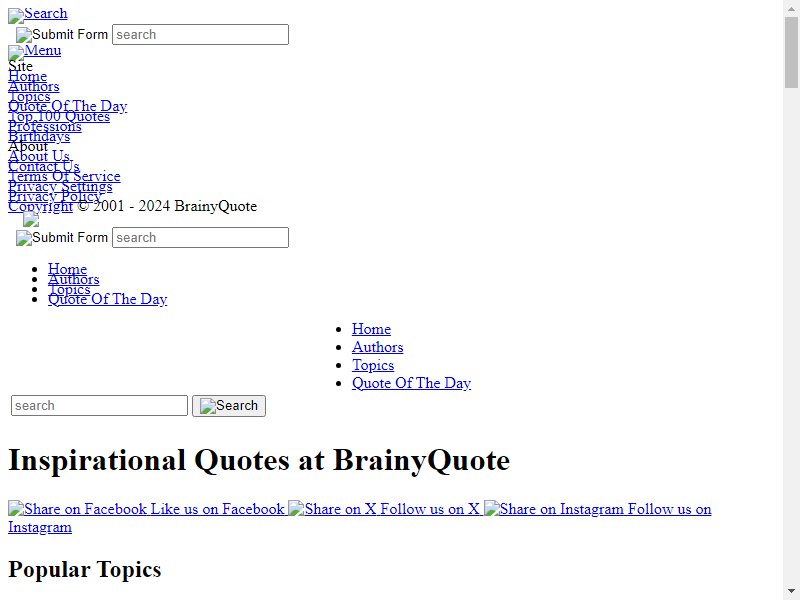Open the Professions link
Viewport: 800px width, 600px height.
tap(45, 126)
